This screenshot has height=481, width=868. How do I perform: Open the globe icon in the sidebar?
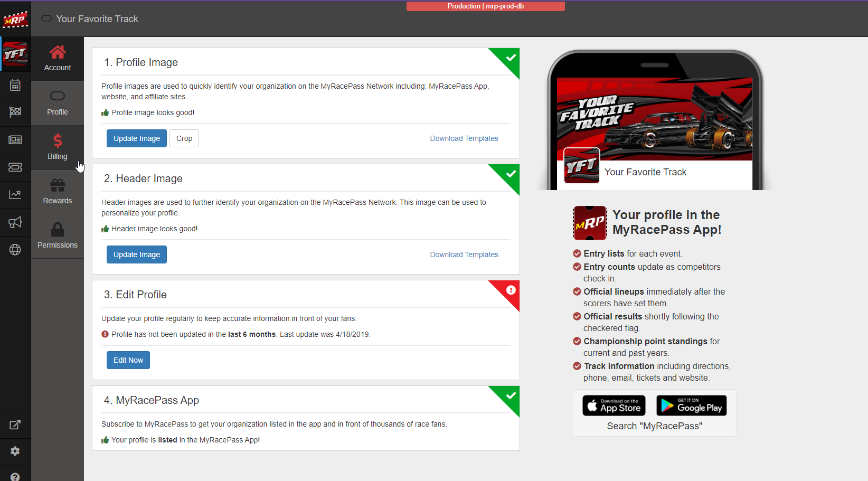click(15, 250)
